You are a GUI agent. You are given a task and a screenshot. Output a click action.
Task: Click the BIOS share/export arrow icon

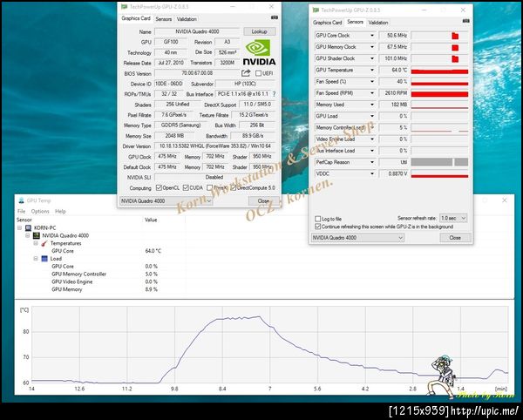pos(246,73)
